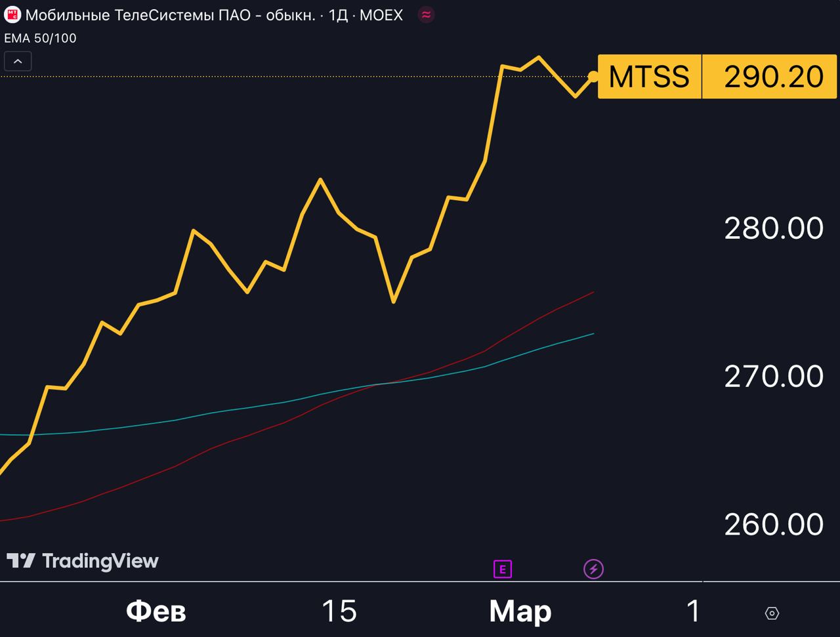Click the yellow dot at the last price point
840x637 pixels.
[593, 77]
